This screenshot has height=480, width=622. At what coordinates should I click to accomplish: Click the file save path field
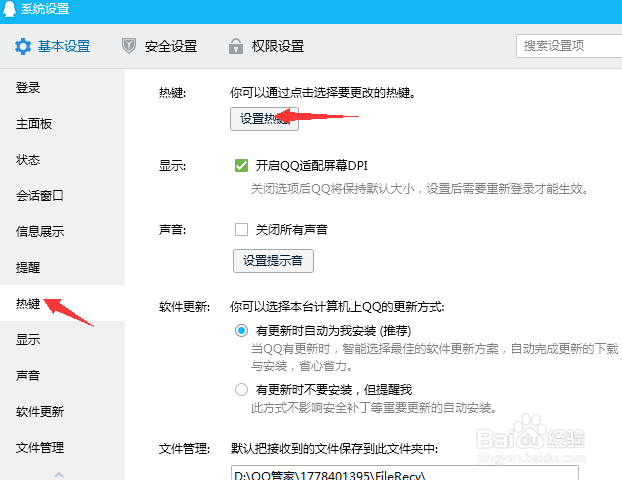(404, 473)
